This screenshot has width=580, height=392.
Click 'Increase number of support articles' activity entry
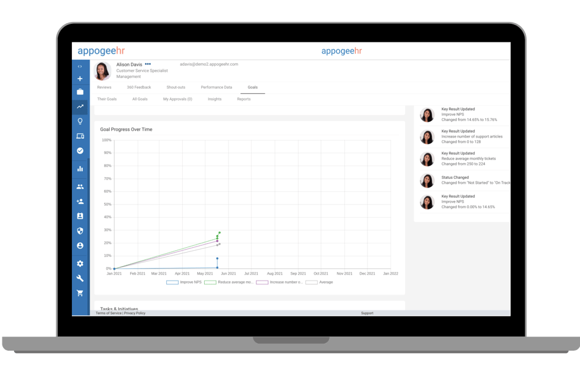point(465,136)
